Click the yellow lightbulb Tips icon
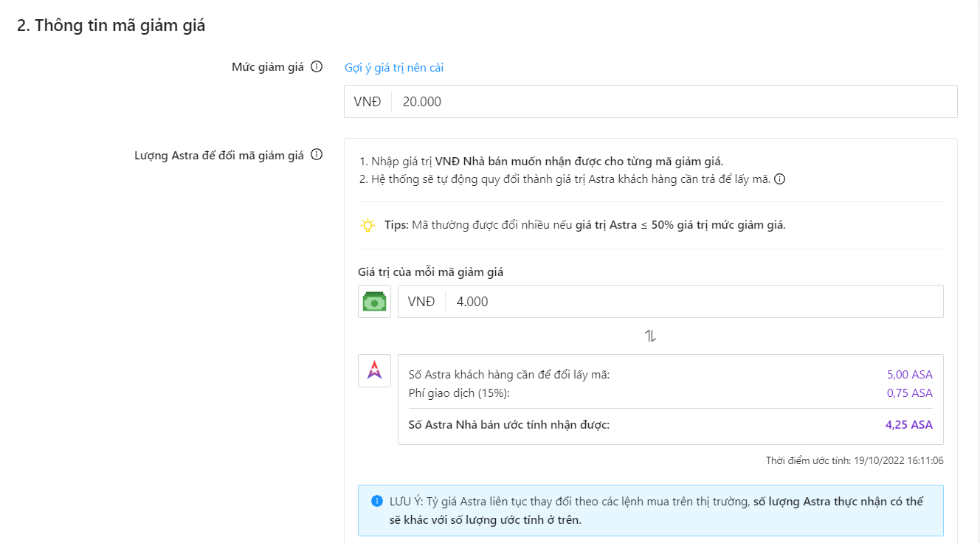The image size is (980, 543). pos(367,225)
